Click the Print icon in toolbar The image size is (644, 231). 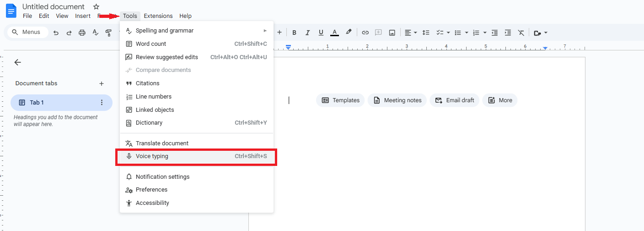tap(82, 33)
